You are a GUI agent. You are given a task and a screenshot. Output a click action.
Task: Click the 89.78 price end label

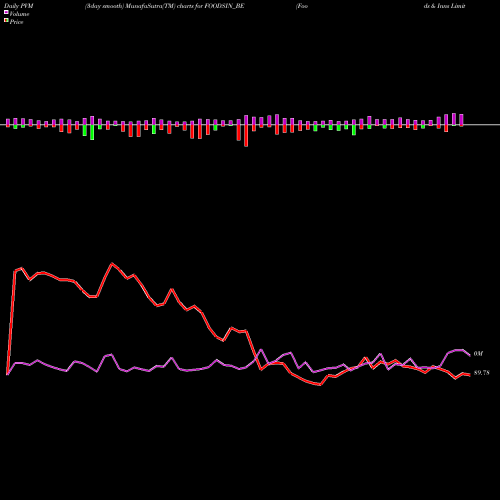(x=481, y=373)
